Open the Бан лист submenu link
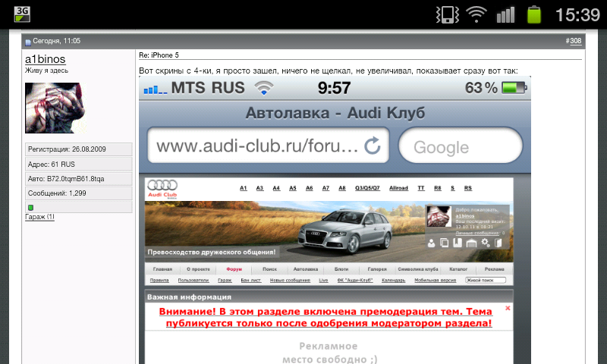The image size is (607, 364). tap(251, 280)
